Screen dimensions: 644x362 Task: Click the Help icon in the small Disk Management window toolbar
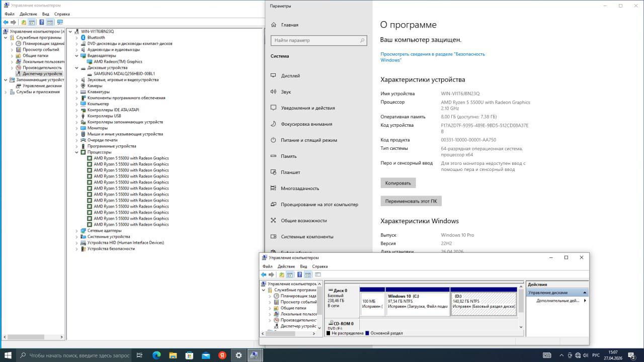[x=300, y=275]
